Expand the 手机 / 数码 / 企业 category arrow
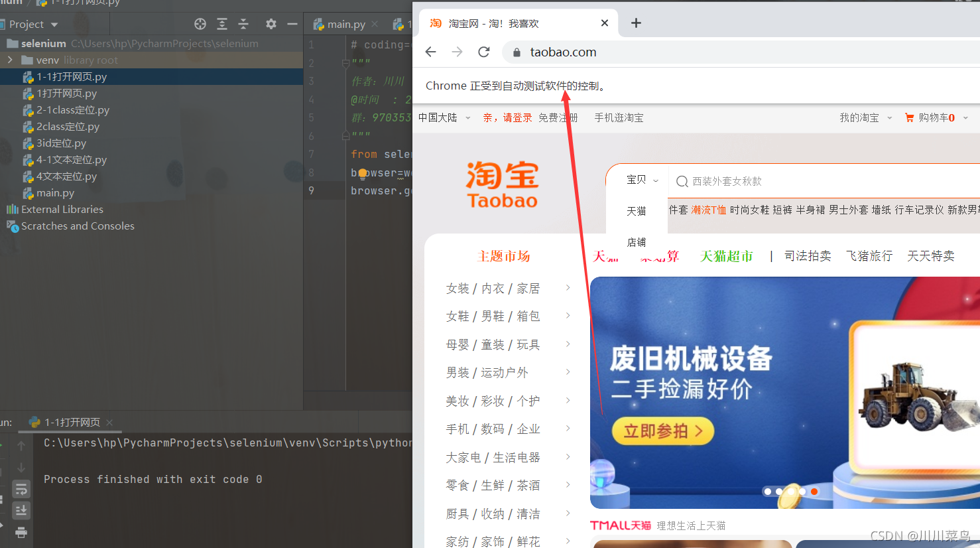The height and width of the screenshot is (548, 980). pyautogui.click(x=568, y=428)
